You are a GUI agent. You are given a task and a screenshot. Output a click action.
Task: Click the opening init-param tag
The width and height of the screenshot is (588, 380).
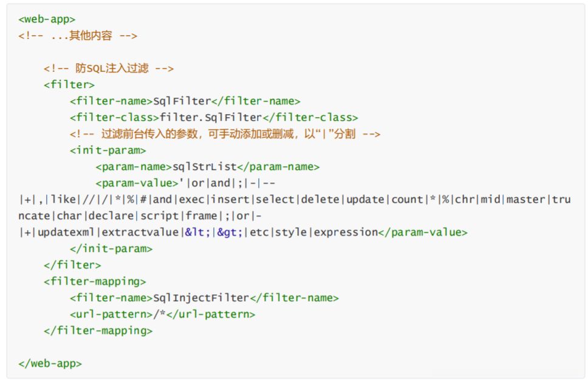pos(108,151)
